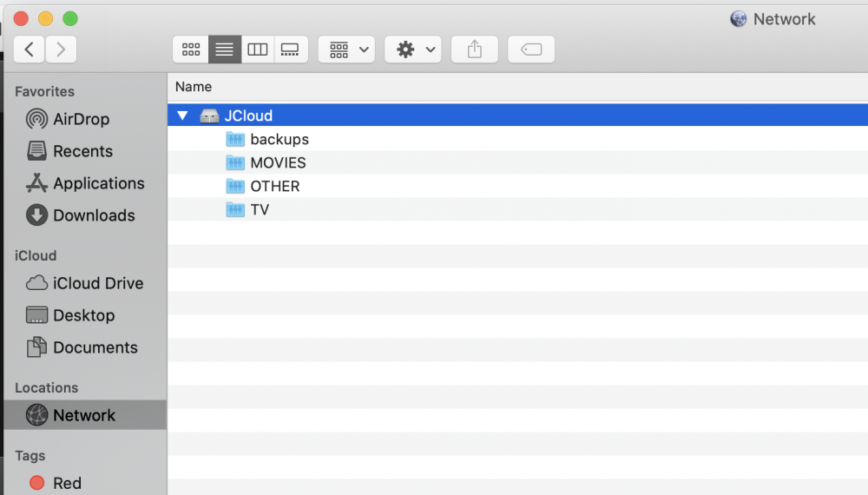Click the Network globe icon in title bar
Image resolution: width=868 pixels, height=495 pixels.
(739, 19)
